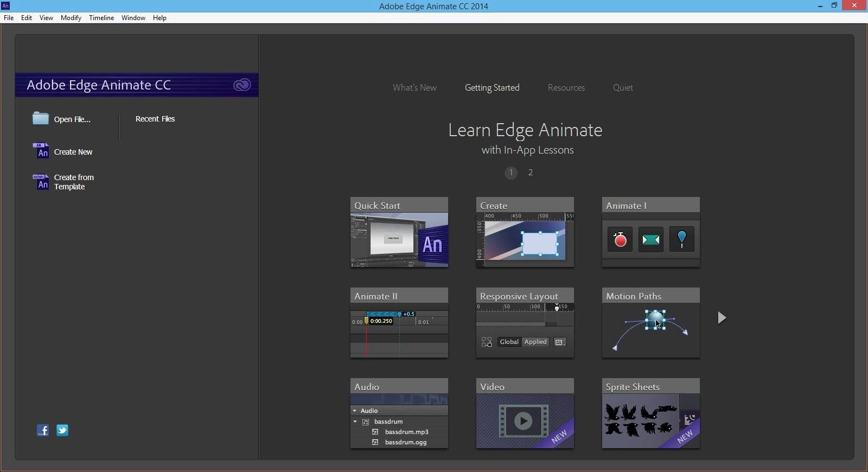This screenshot has width=868, height=472.
Task: Click the Create New An icon
Action: 41,151
